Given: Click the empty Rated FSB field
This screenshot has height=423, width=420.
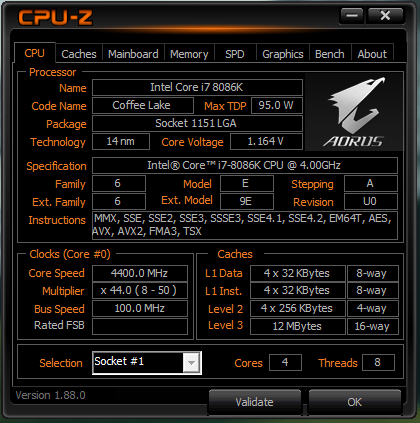Looking at the screenshot, I should [140, 326].
